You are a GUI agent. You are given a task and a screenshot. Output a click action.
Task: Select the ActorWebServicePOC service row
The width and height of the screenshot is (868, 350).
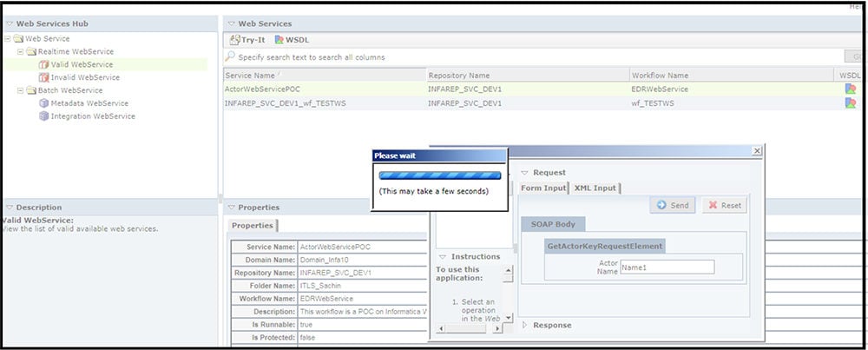[x=542, y=89]
